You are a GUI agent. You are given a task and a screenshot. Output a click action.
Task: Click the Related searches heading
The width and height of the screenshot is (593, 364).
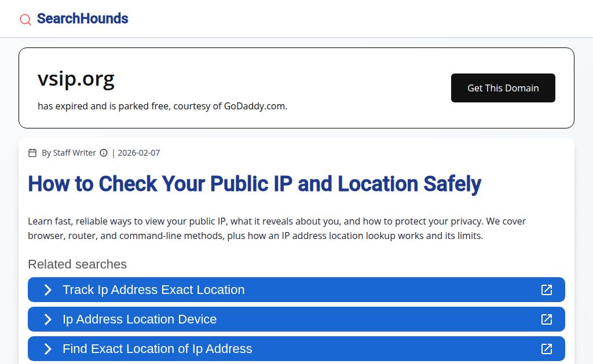click(77, 264)
